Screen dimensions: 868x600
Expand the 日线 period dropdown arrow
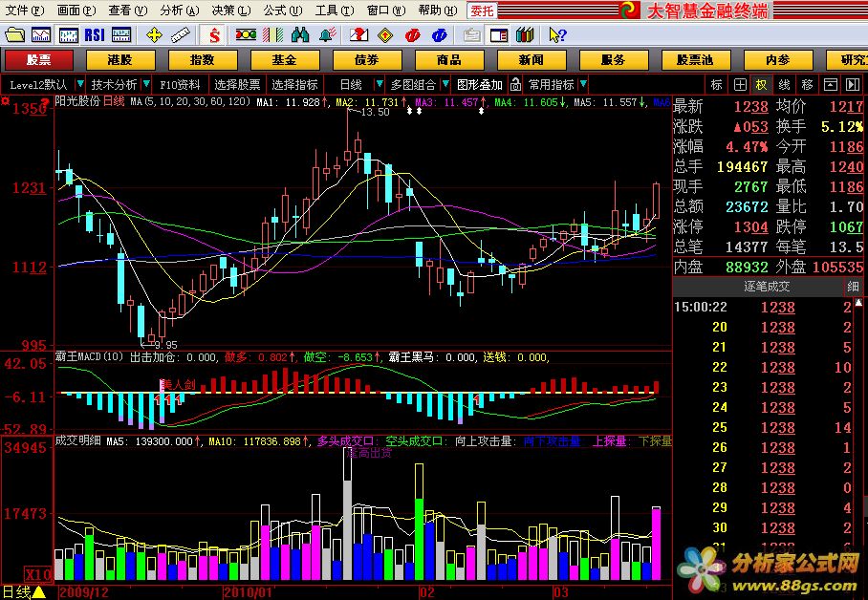[380, 84]
